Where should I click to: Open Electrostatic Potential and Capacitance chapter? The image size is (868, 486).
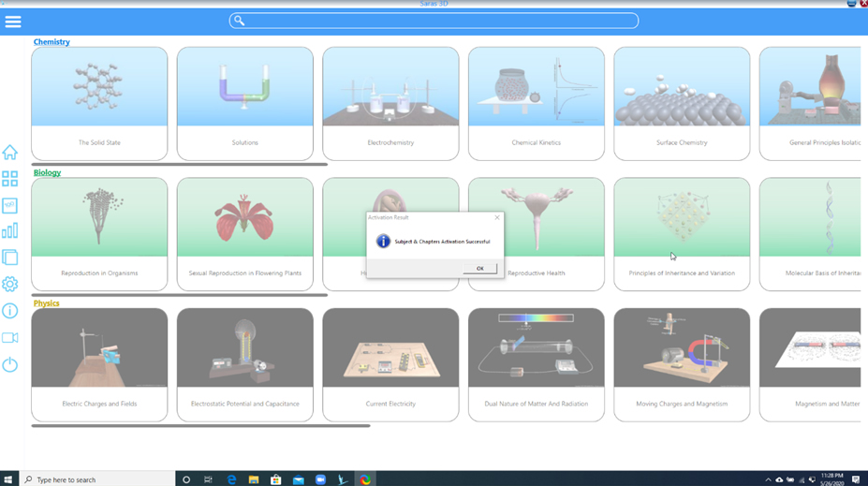pos(245,365)
